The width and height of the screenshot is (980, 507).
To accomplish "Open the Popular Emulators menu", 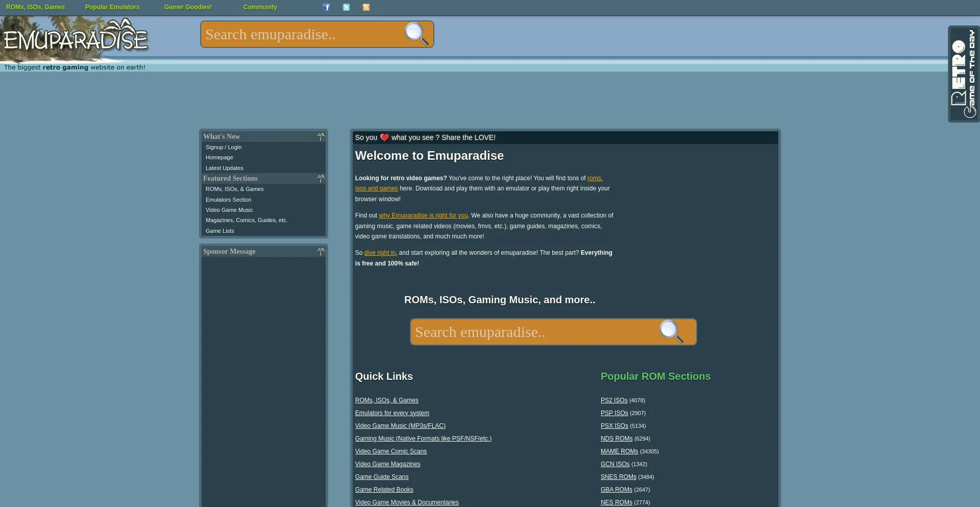I will click(x=112, y=7).
